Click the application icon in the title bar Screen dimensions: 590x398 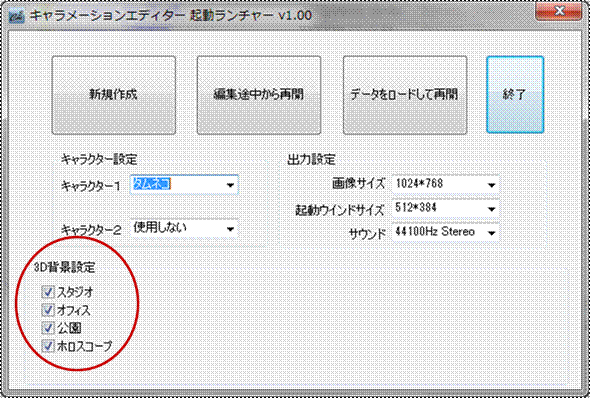coord(17,17)
